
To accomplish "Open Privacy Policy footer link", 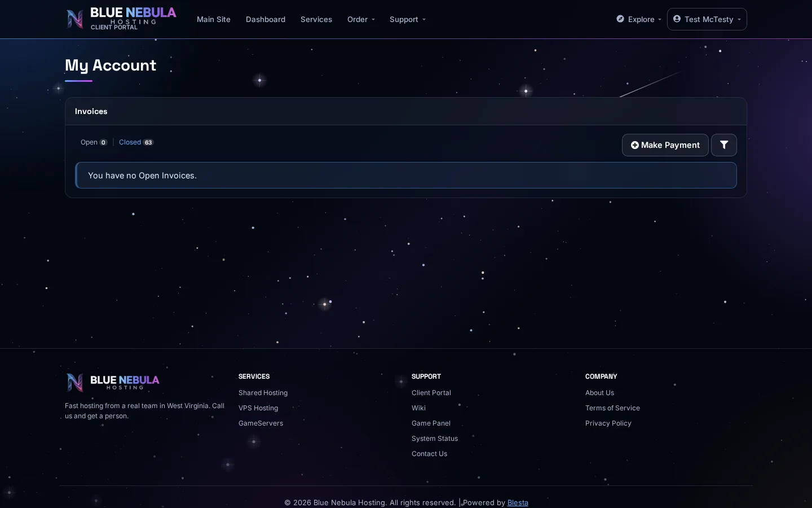I will pos(608,423).
